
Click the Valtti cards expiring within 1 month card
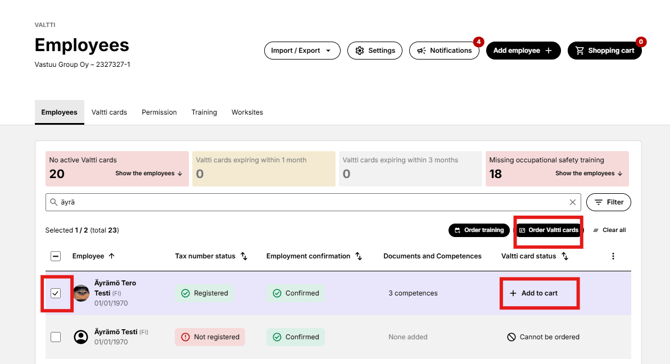[x=264, y=169]
